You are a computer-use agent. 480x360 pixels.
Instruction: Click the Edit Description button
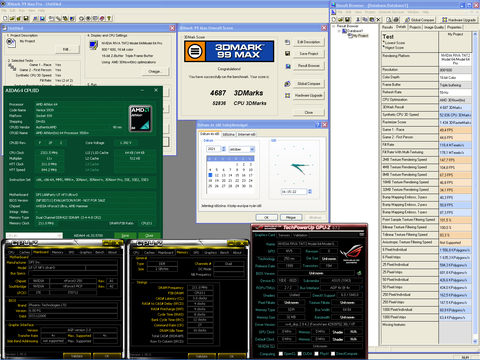[309, 42]
